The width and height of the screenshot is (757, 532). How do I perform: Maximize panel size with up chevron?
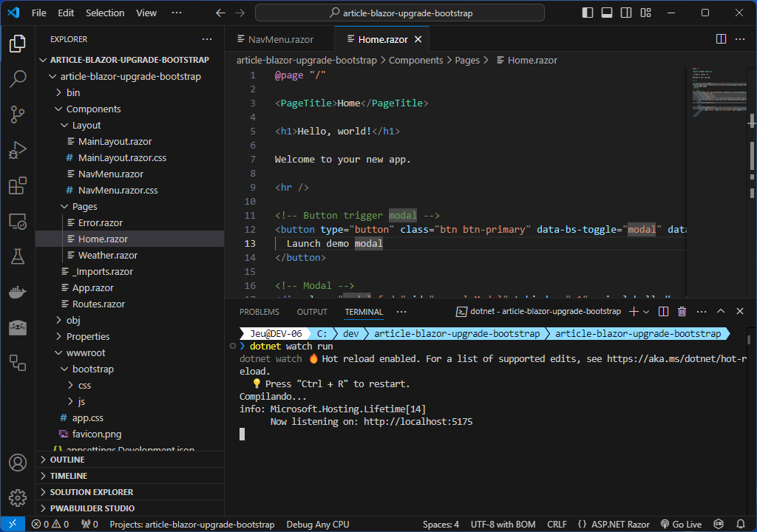(720, 311)
